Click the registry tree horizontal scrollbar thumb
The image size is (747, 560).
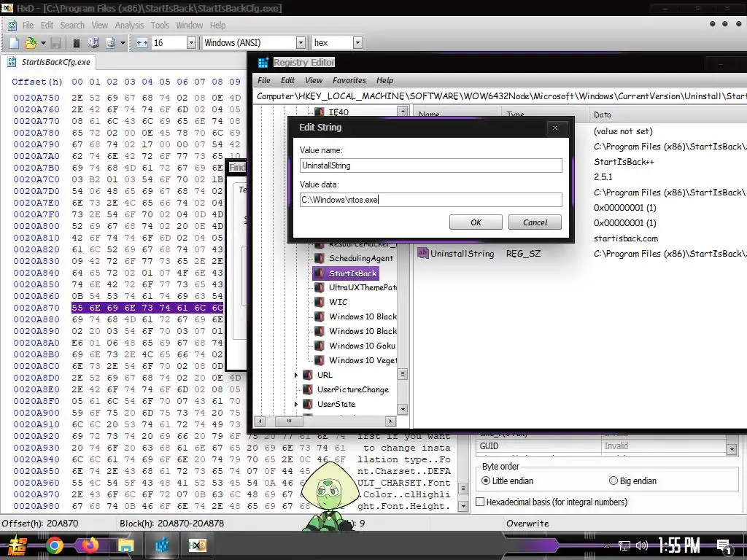289,421
